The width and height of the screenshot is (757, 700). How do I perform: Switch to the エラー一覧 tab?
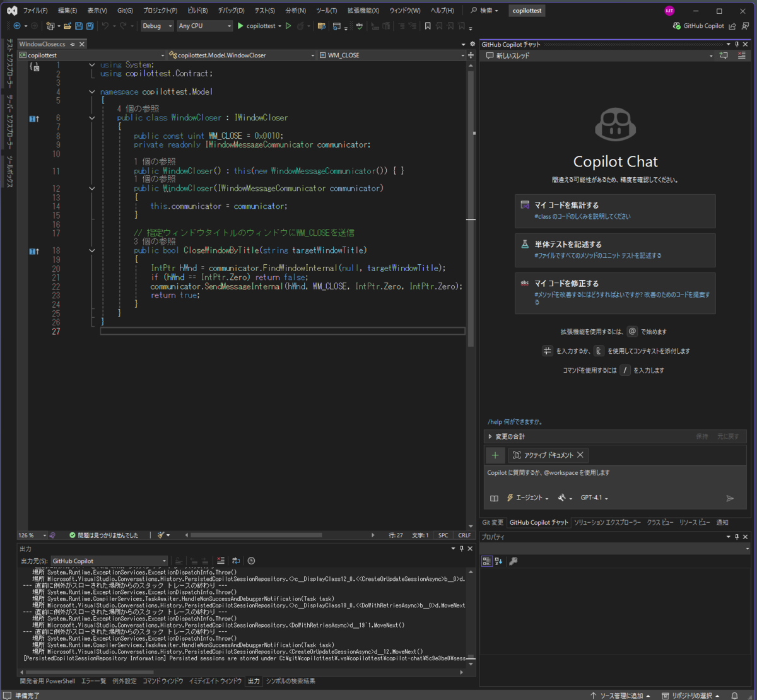pyautogui.click(x=93, y=681)
